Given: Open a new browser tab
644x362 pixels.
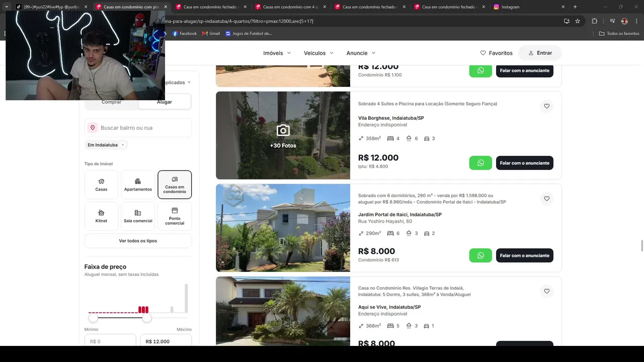Looking at the screenshot, I should click(575, 7).
